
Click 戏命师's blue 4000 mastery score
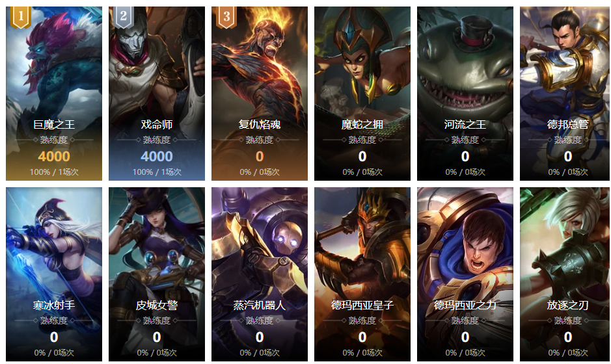click(x=157, y=157)
